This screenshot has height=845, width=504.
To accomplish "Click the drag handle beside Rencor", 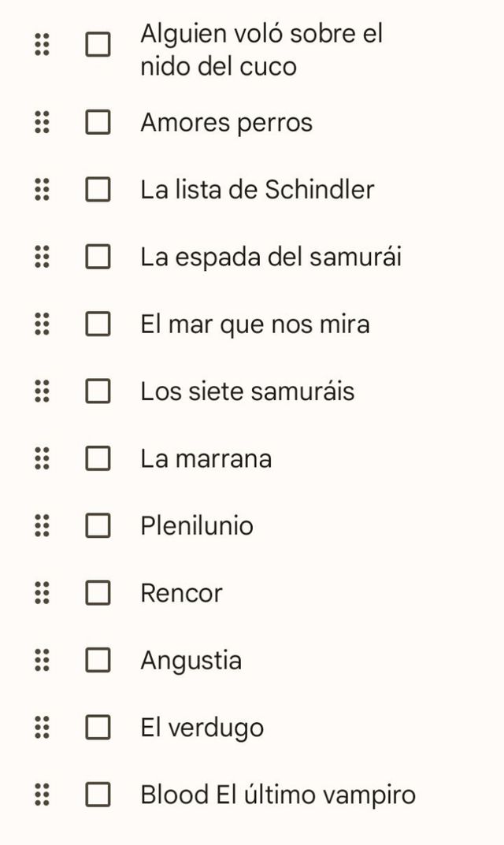I will [x=42, y=593].
